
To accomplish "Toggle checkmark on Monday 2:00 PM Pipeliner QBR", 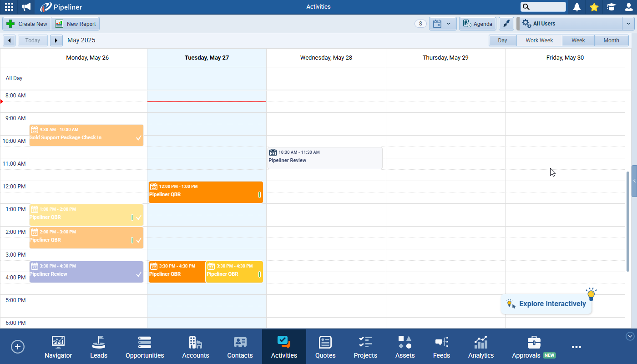I will point(139,240).
